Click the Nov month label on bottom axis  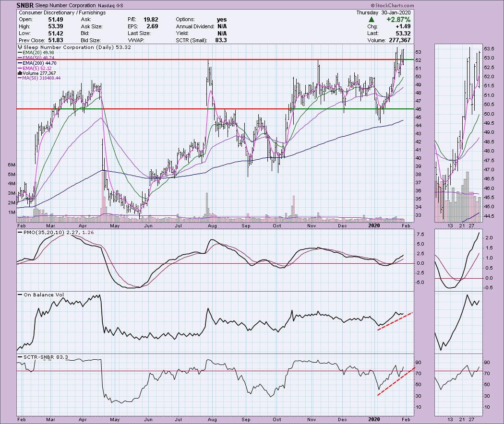(312, 419)
